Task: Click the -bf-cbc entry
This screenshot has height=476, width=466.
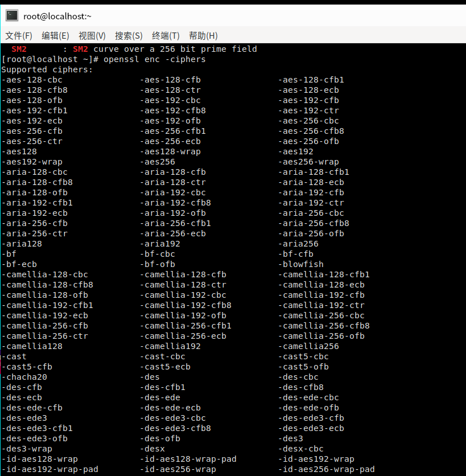Action: (x=158, y=254)
